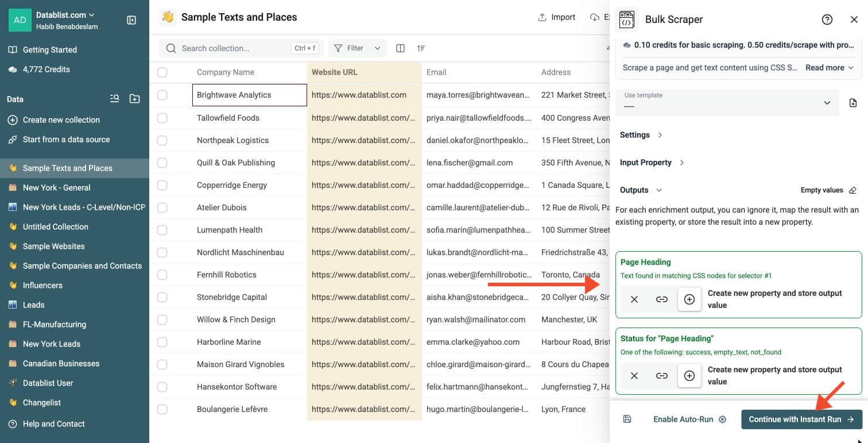Create new property for Page Heading
868x443 pixels.
[x=689, y=299]
